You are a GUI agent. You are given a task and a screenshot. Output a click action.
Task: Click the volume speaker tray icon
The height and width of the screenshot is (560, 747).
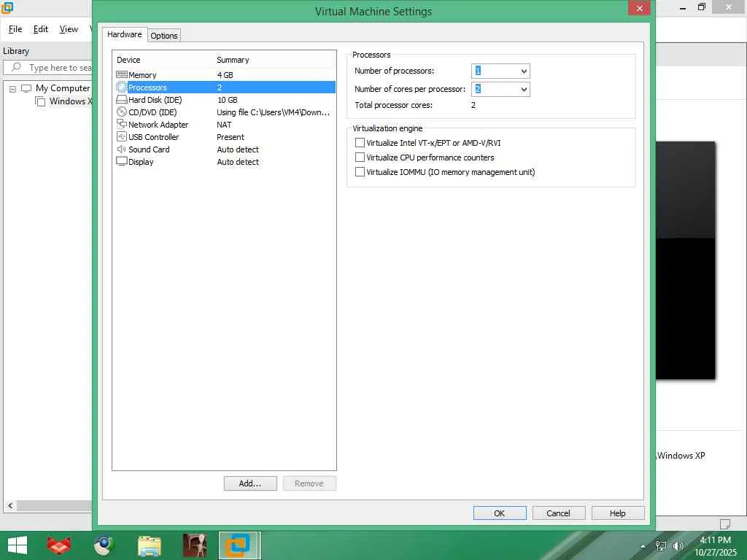(678, 546)
